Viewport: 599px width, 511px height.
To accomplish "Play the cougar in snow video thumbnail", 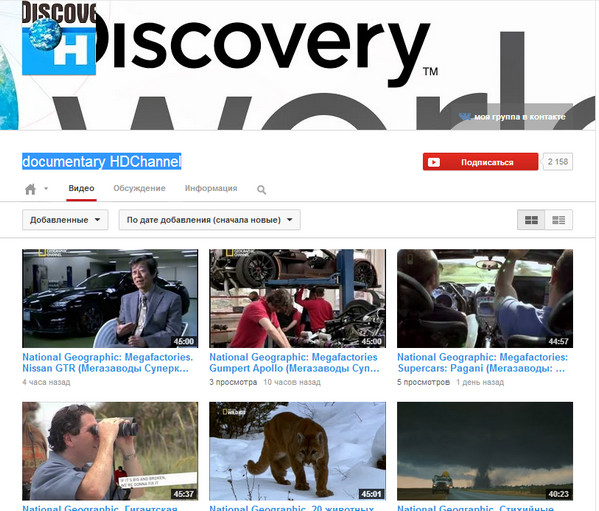I will click(x=297, y=451).
